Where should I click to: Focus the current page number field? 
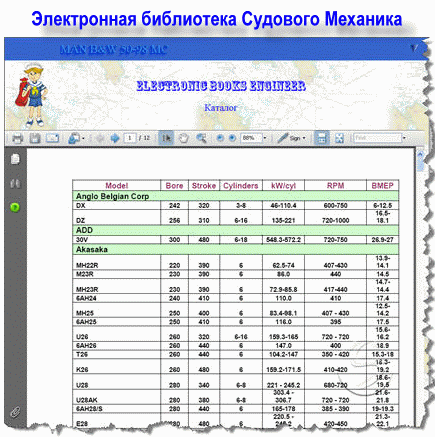[130, 138]
